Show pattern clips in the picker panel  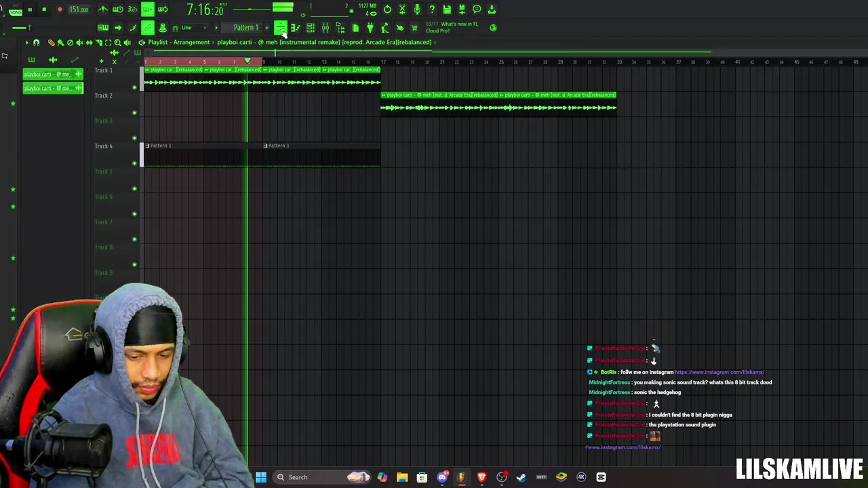[x=31, y=60]
